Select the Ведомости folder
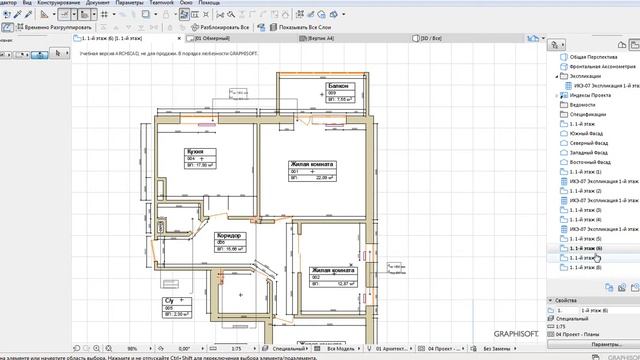This screenshot has height=360, width=640. [x=582, y=105]
